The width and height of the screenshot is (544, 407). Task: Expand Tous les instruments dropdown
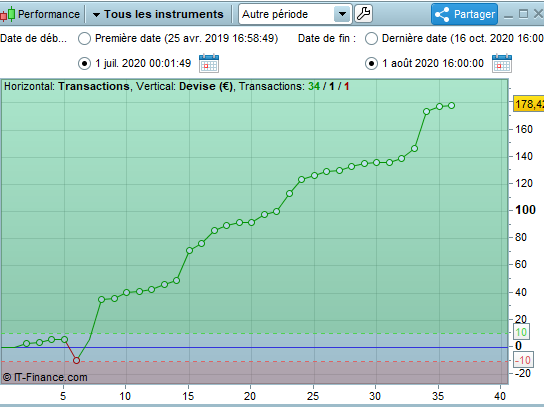(x=158, y=14)
